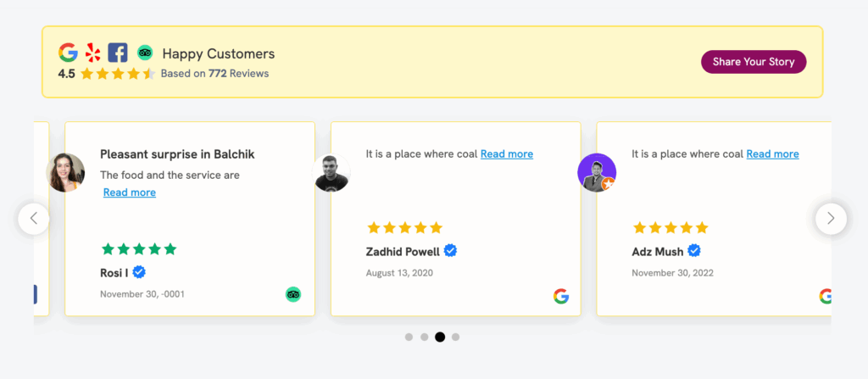The width and height of the screenshot is (868, 379).
Task: Show previous reviews with left arrow
Action: pyautogui.click(x=34, y=219)
